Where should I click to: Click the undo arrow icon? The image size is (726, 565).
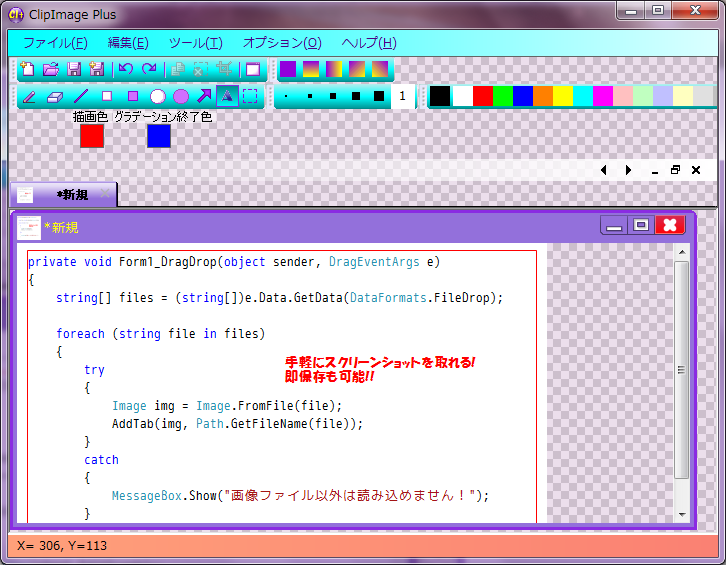click(x=125, y=70)
